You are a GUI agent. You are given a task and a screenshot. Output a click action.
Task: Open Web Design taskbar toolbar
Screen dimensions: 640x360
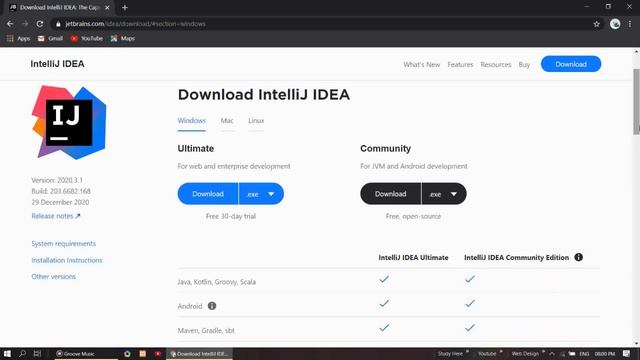(x=525, y=354)
